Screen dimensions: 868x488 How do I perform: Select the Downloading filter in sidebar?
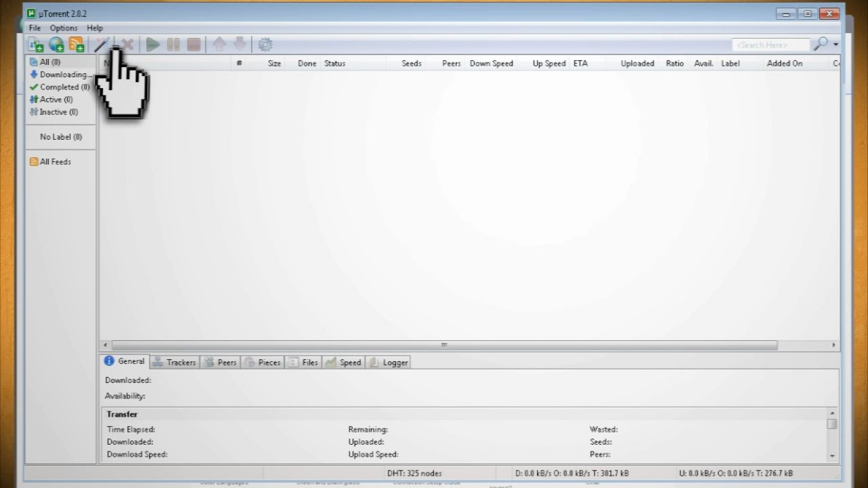pyautogui.click(x=64, y=74)
